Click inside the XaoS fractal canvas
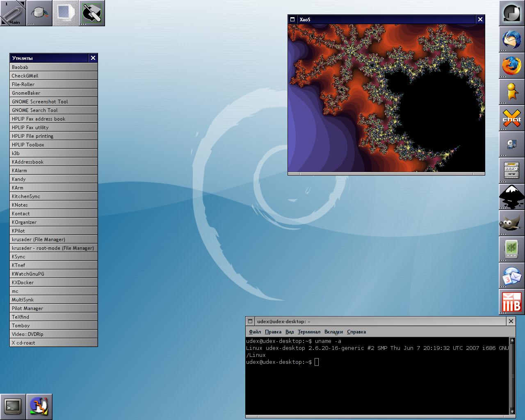 pos(386,98)
